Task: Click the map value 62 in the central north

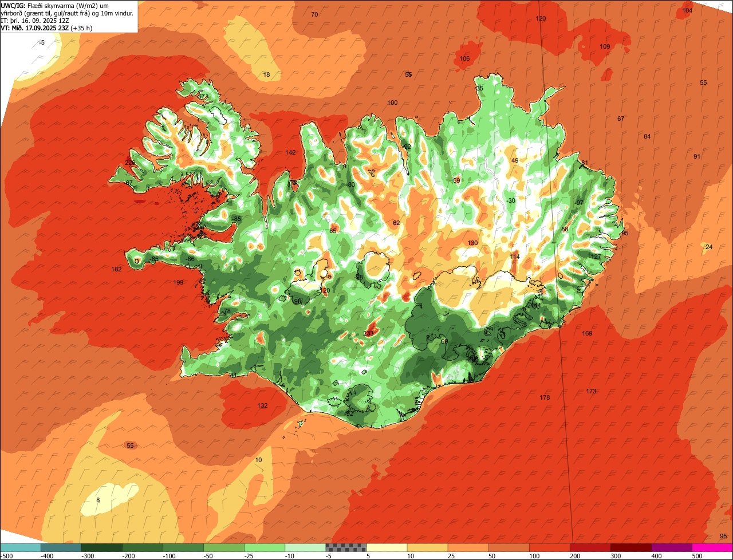Action: (x=396, y=223)
